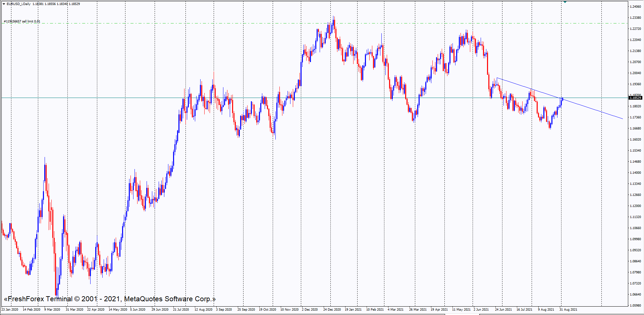Click the 24 Dec 2020 date label
The image size is (644, 315).
(332, 310)
